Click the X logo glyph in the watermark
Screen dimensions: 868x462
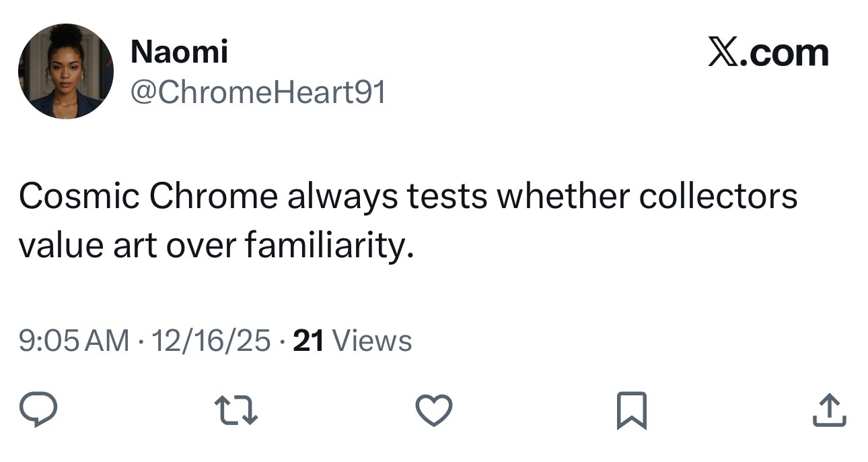(x=723, y=53)
